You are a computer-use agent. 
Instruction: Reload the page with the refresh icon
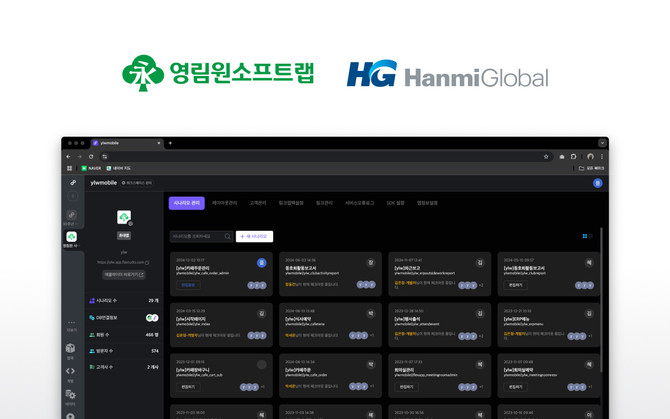(x=91, y=157)
